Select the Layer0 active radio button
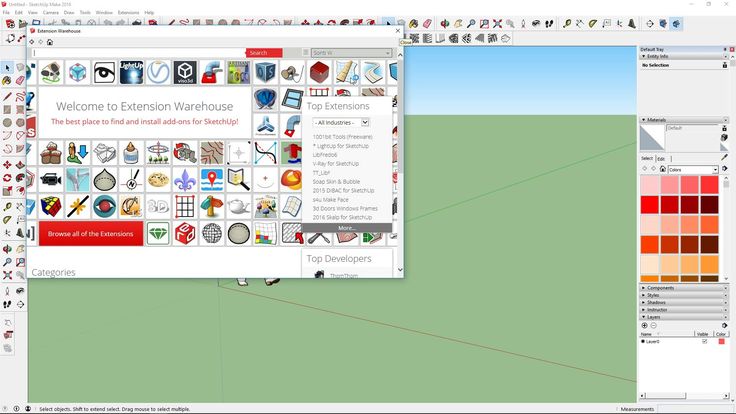This screenshot has width=736, height=414. click(643, 341)
